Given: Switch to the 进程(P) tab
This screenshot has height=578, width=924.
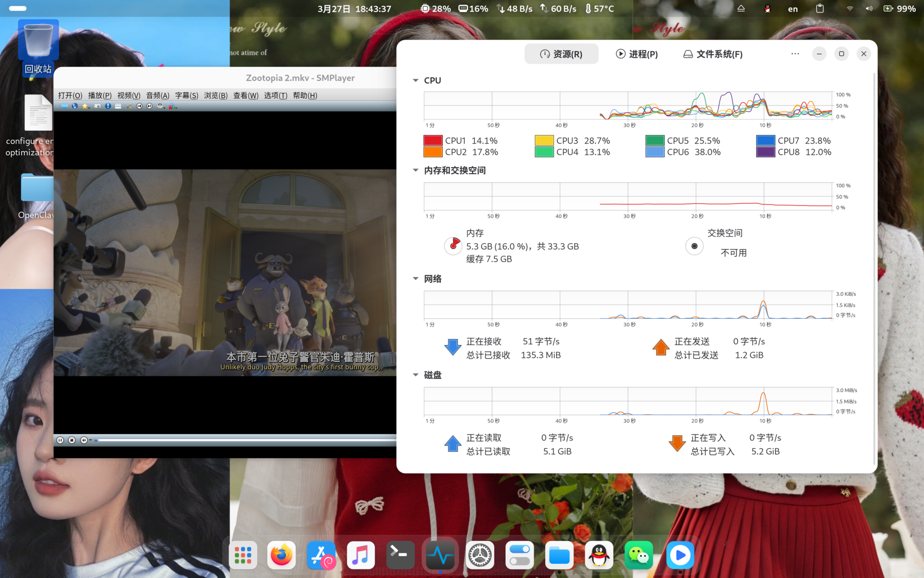Looking at the screenshot, I should [637, 54].
